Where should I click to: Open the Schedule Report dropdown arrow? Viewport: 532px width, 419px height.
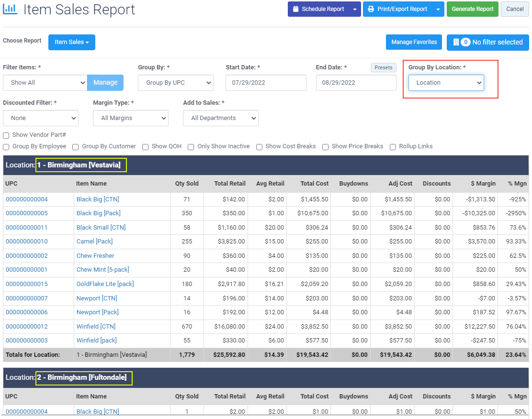click(x=355, y=9)
